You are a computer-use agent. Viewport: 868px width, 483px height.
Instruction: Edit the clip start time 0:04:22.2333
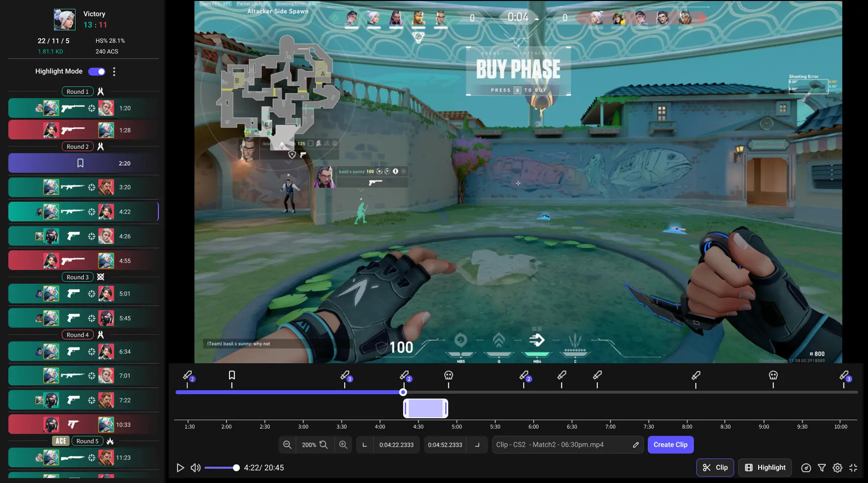(x=396, y=445)
